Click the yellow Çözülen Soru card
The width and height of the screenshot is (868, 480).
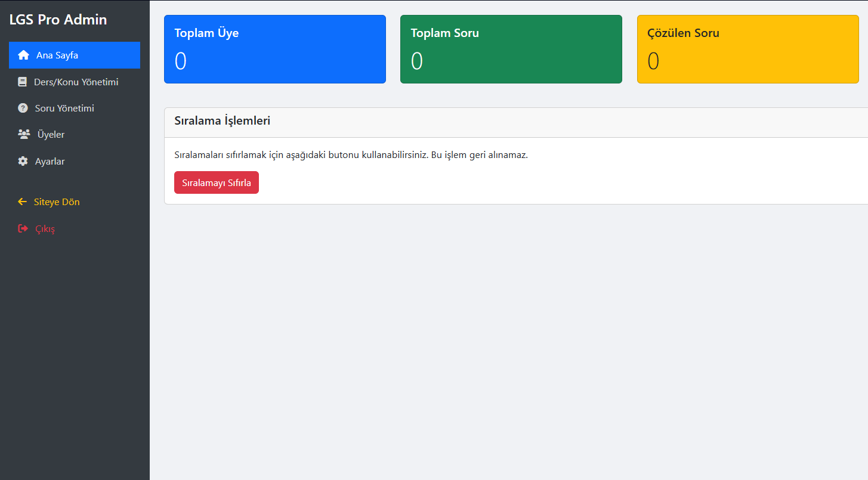747,49
